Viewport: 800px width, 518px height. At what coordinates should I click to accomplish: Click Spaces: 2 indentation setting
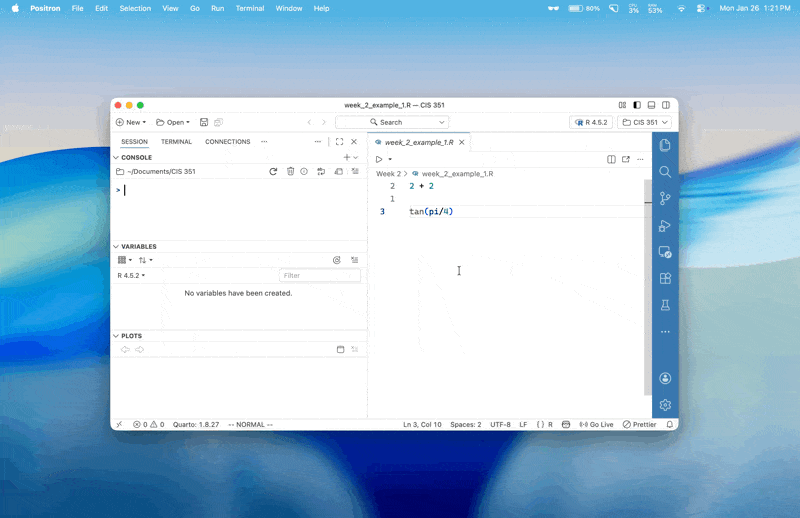[x=465, y=425]
